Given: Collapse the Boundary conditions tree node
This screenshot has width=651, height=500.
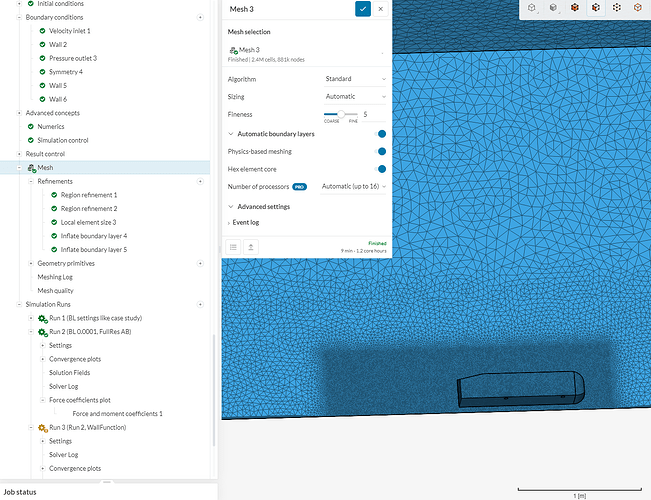Looking at the screenshot, I should point(19,17).
